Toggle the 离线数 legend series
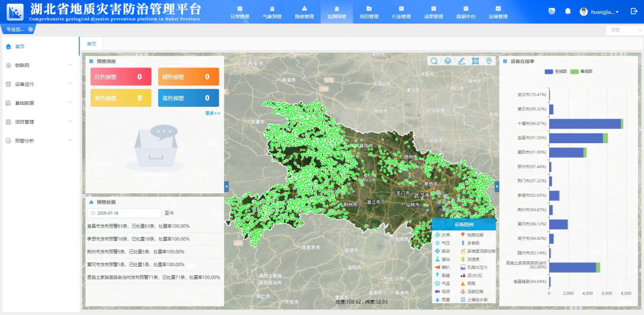Image resolution: width=644 pixels, height=315 pixels. pos(581,72)
